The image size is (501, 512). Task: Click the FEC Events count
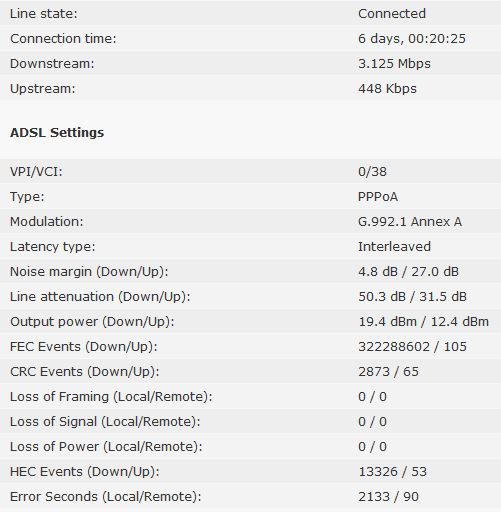point(412,347)
